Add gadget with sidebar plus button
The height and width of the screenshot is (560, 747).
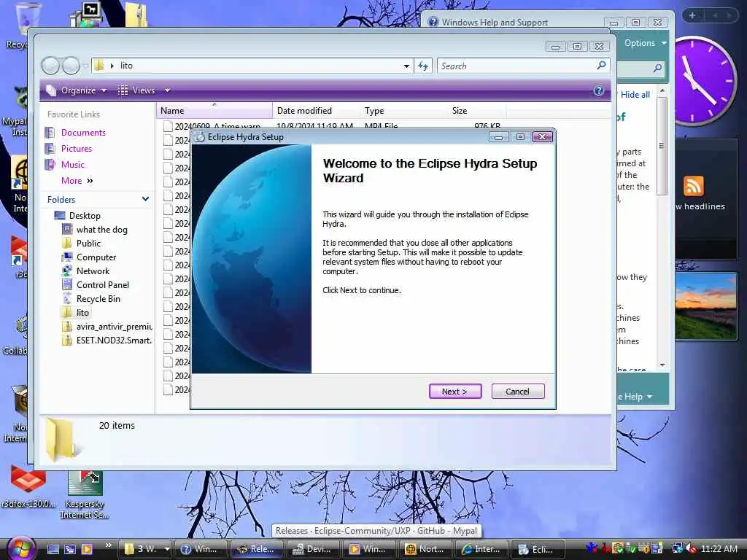[x=692, y=15]
